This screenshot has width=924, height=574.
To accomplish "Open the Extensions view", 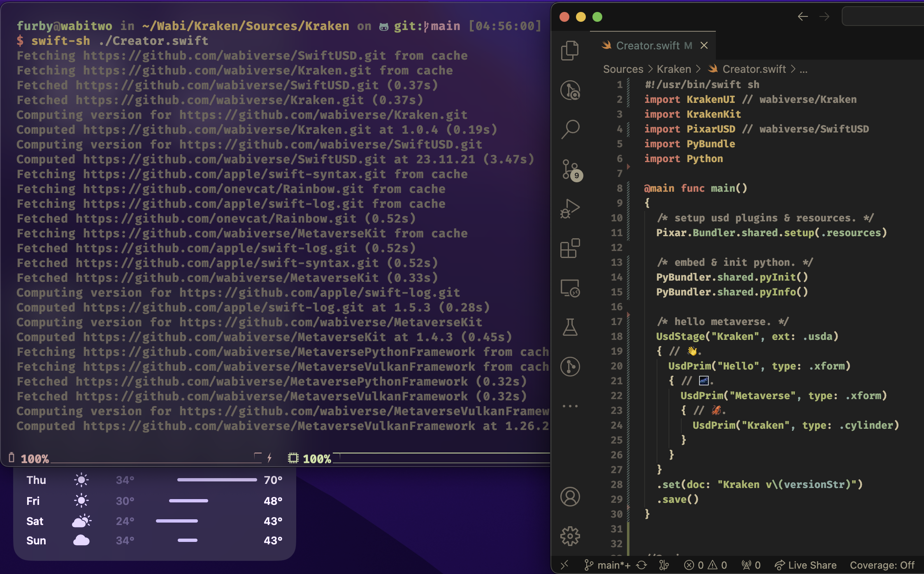I will click(570, 248).
